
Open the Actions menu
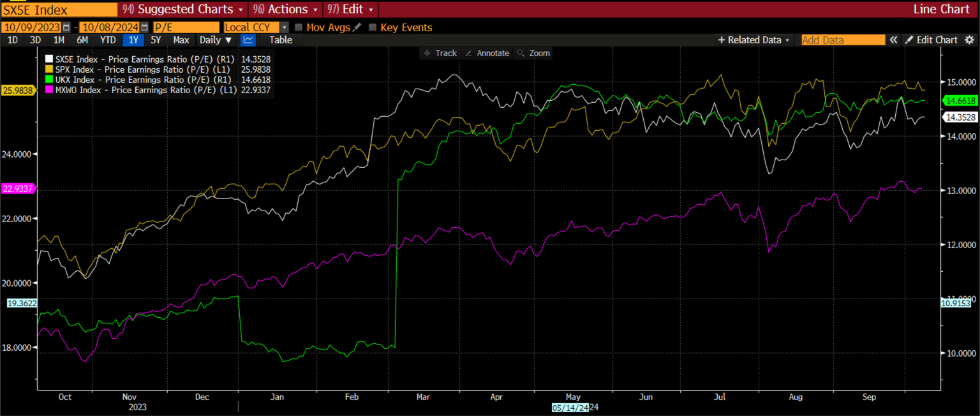click(x=286, y=9)
